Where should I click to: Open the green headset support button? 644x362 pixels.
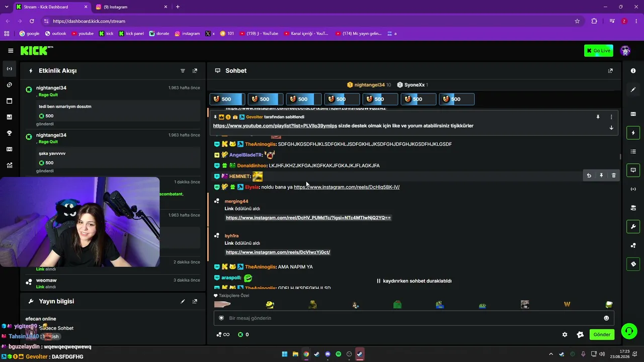(629, 331)
